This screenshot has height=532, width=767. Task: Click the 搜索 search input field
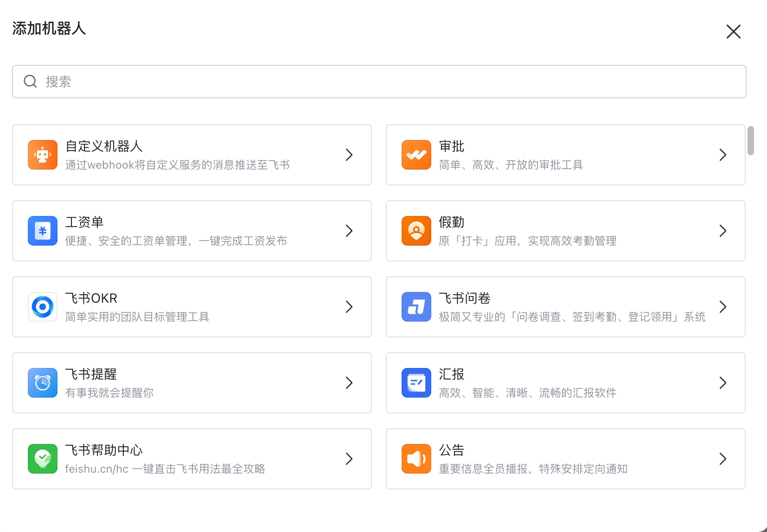point(379,82)
